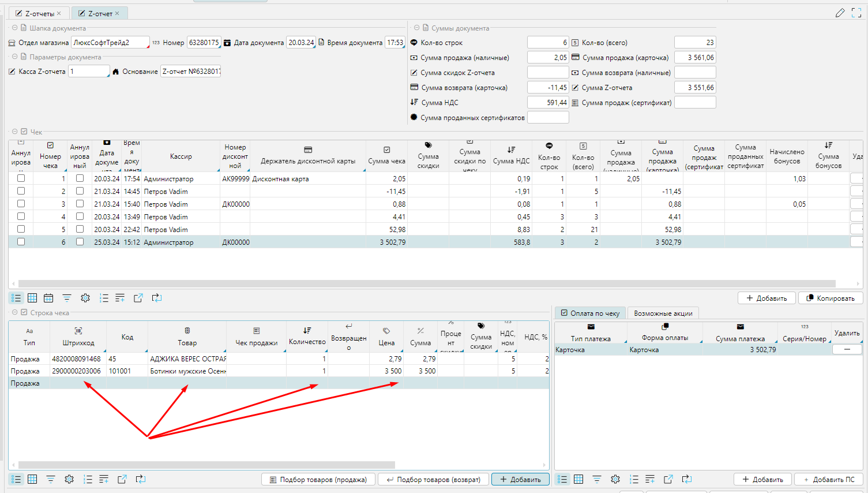Click numbered list icon in payment toolbar
The image size is (868, 493).
tap(634, 479)
